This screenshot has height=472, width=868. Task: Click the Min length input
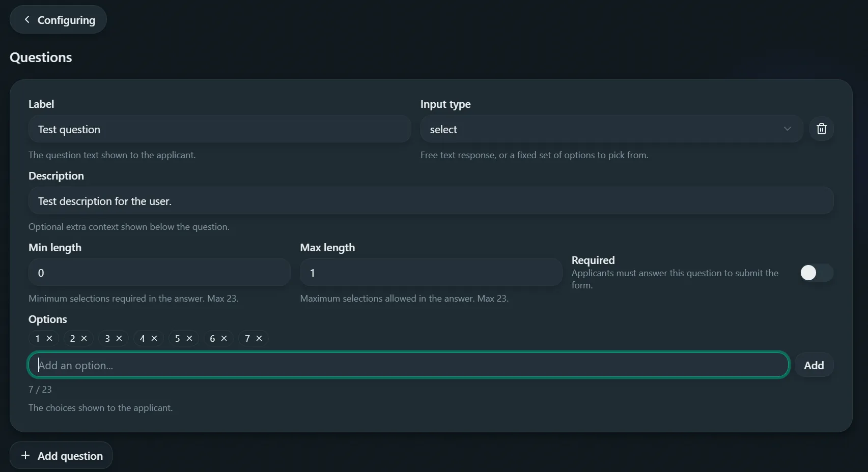tap(159, 273)
